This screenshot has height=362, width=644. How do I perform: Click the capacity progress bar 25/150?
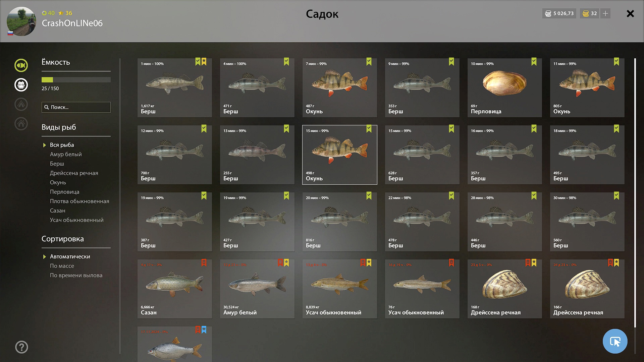(76, 80)
